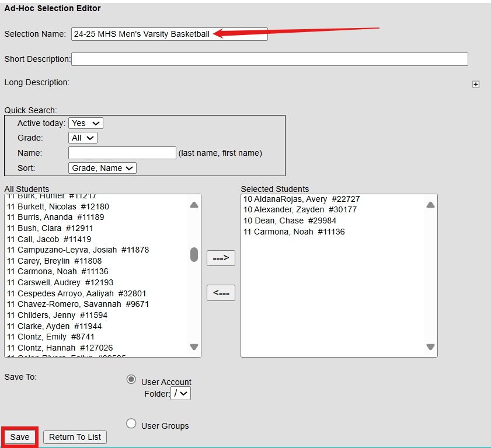The height and width of the screenshot is (448, 491).
Task: Click the right arrow add-student button
Action: [221, 258]
